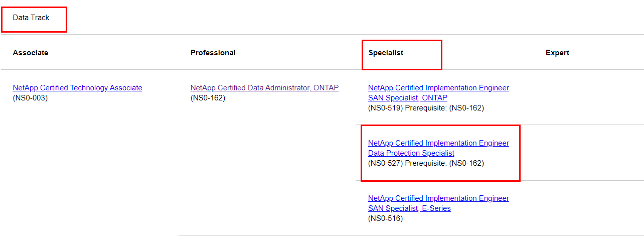Select the Specialist column header
This screenshot has width=644, height=236.
pyautogui.click(x=386, y=53)
